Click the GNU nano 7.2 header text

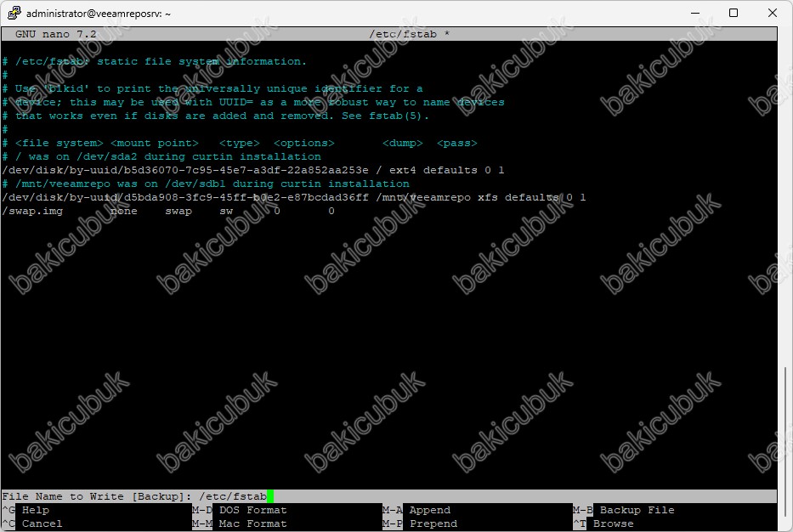click(x=55, y=34)
